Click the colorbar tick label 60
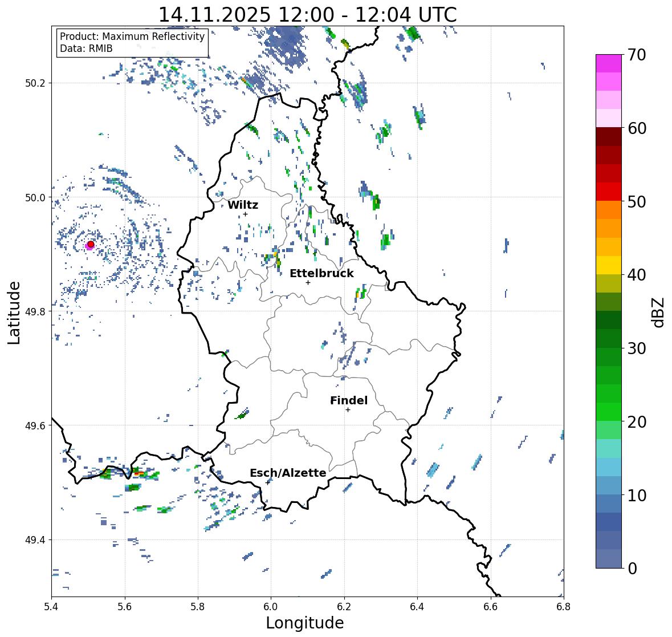 click(x=637, y=128)
